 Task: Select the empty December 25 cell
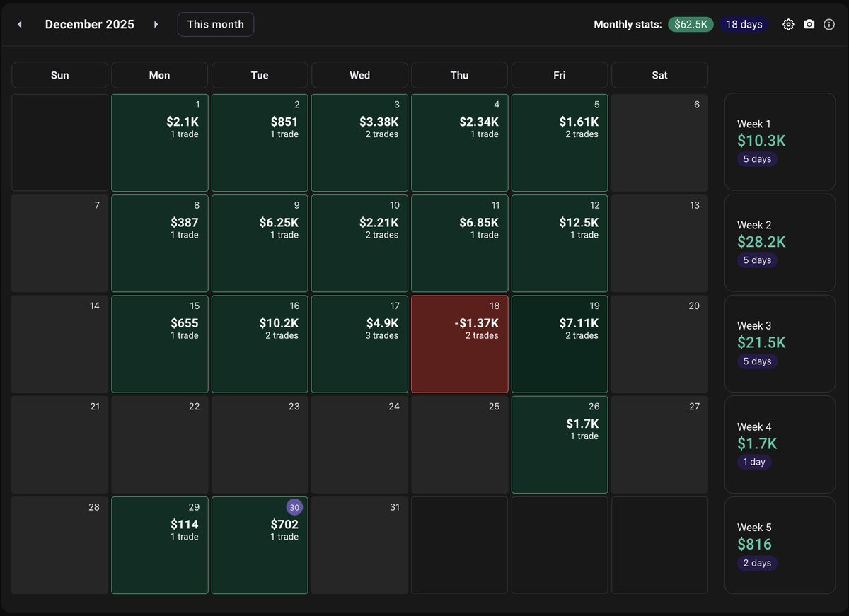(x=460, y=445)
